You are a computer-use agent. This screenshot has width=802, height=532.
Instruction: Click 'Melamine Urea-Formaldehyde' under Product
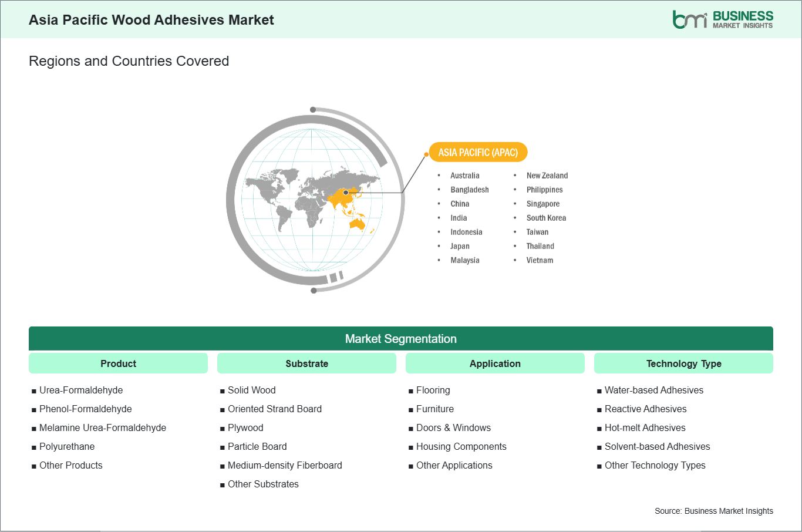tap(103, 427)
